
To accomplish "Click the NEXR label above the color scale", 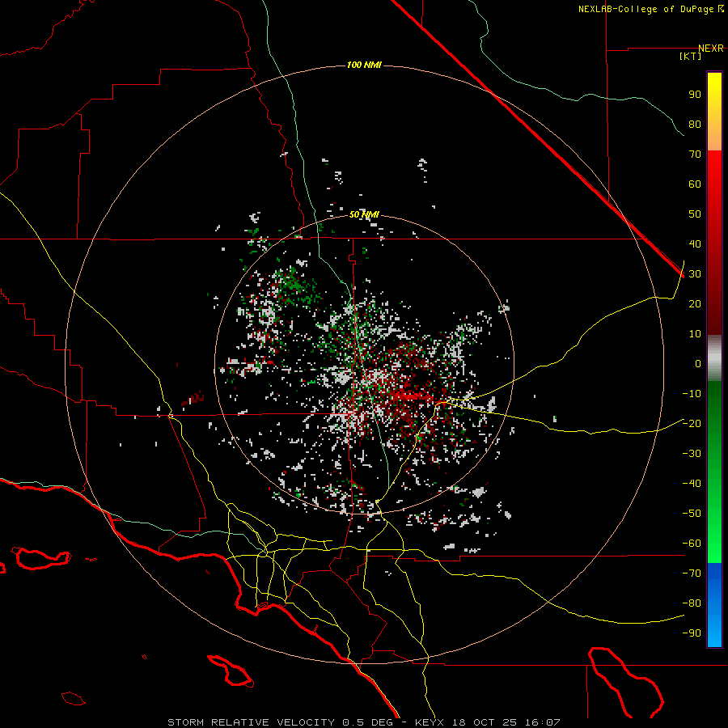I will 710,49.
